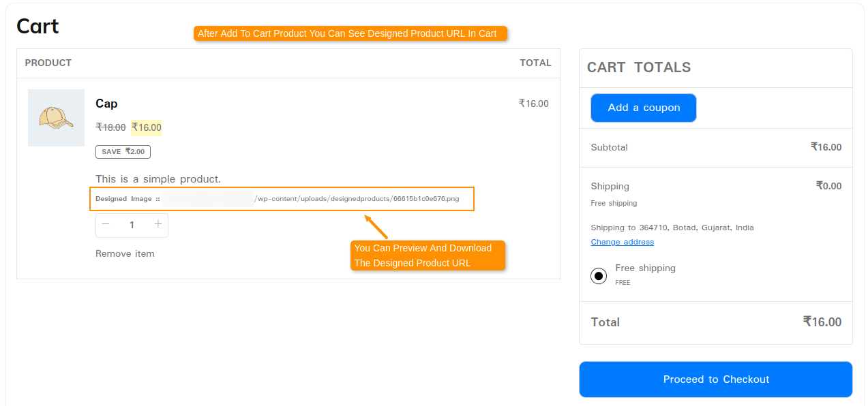This screenshot has height=406, width=868.
Task: Click inside the quantity input field
Action: coord(132,225)
